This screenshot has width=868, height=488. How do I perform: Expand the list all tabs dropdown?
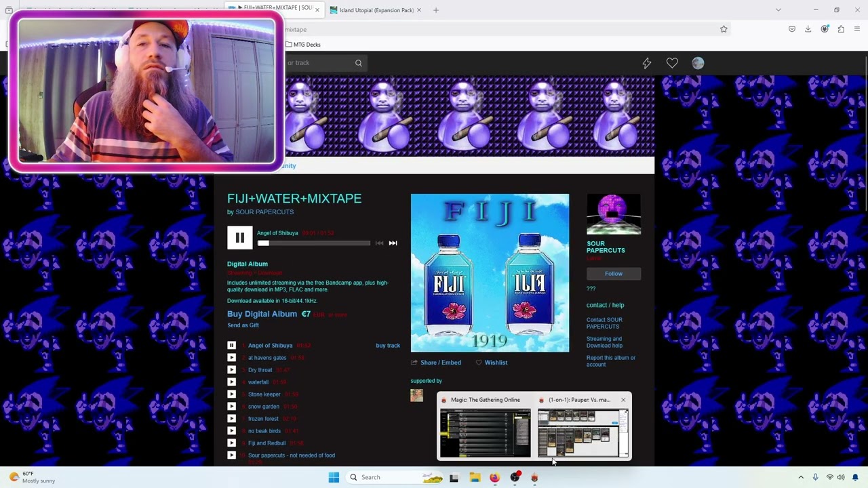[x=778, y=10]
